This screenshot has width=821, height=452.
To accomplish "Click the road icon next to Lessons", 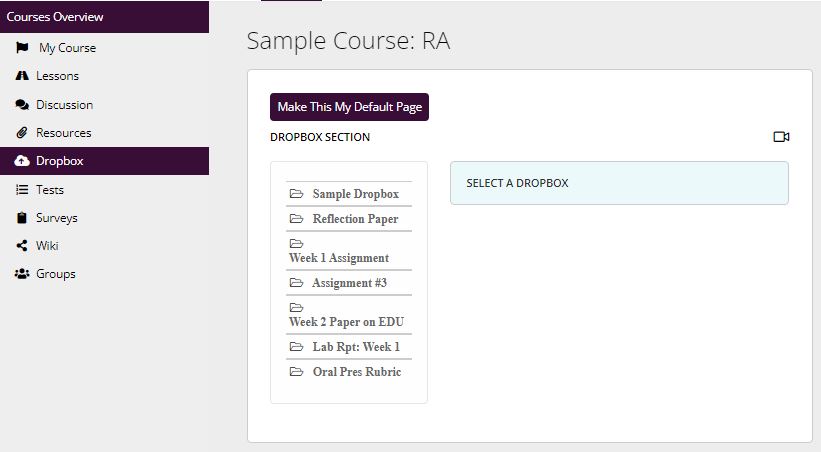I will pyautogui.click(x=22, y=75).
